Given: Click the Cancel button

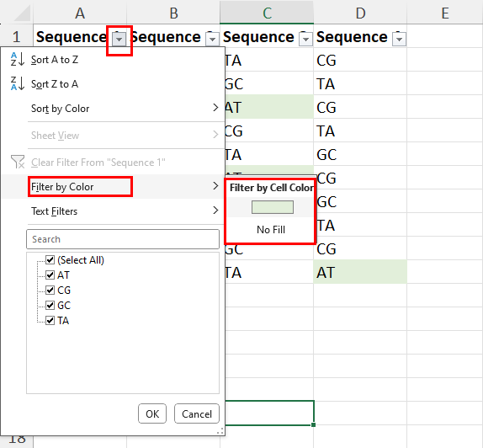Looking at the screenshot, I should 197,413.
